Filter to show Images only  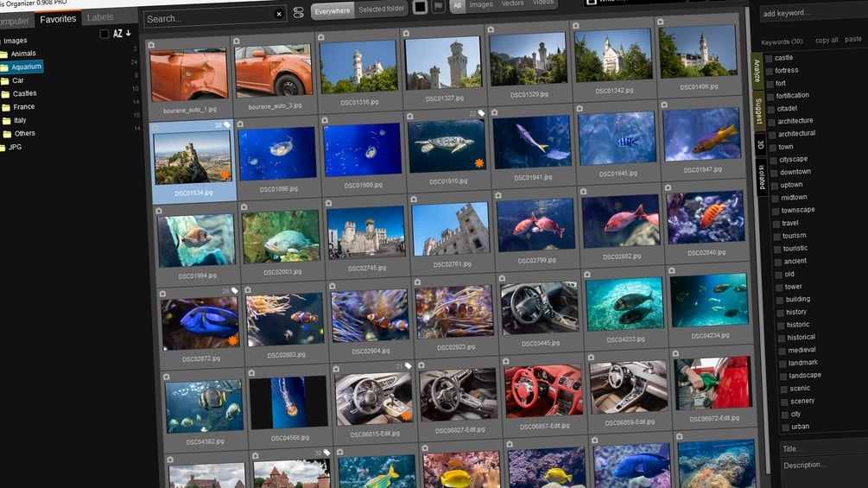point(481,4)
